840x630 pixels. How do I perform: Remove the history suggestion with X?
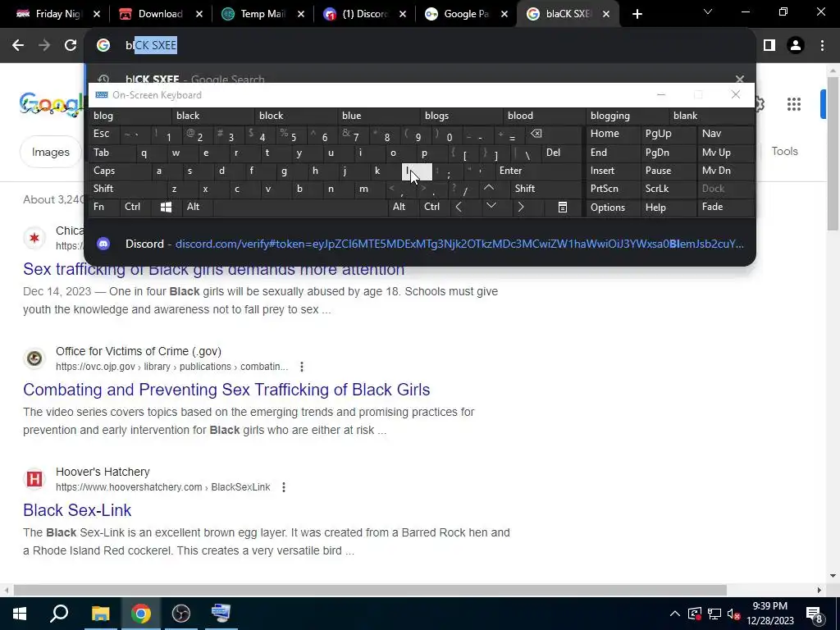tap(740, 80)
